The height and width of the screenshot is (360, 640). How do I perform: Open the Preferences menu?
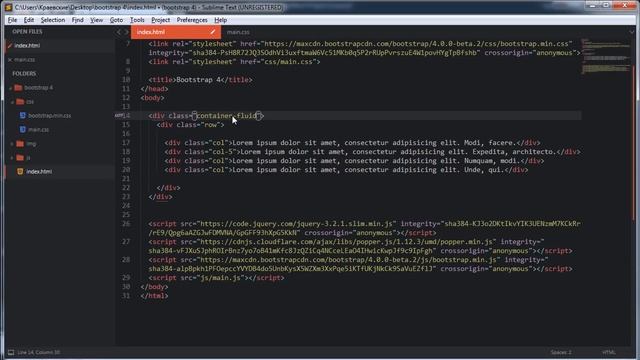(192, 20)
